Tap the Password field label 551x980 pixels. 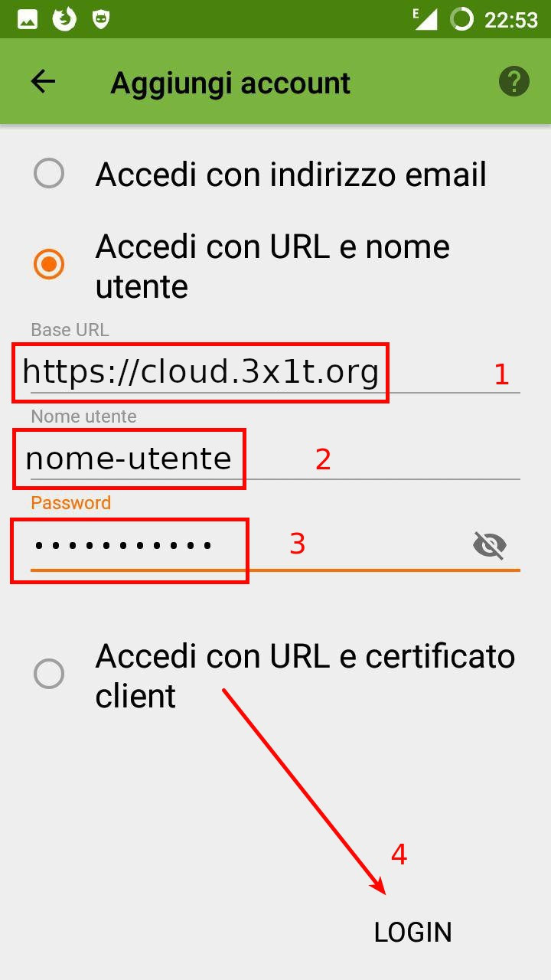[x=71, y=502]
